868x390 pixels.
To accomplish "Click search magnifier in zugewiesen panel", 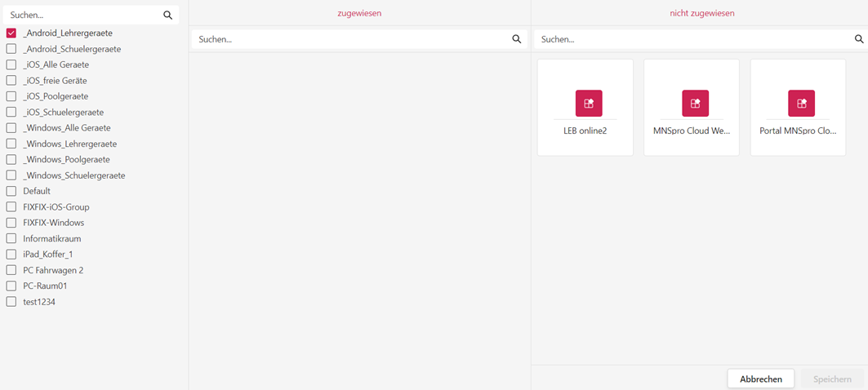I will (x=516, y=39).
